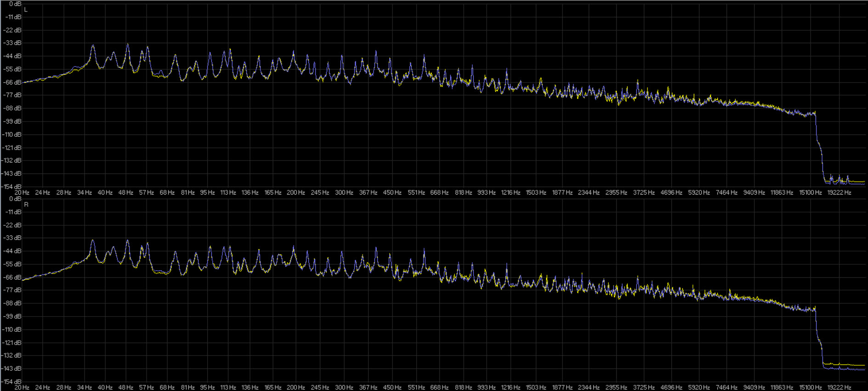
Task: Select the -66 dB label in the top graph
Action: 13,83
